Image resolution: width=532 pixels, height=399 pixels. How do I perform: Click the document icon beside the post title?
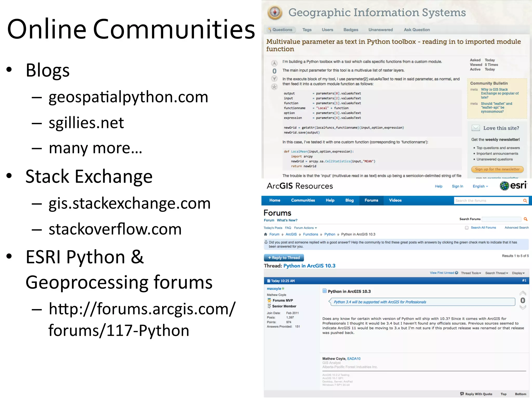tap(324, 291)
